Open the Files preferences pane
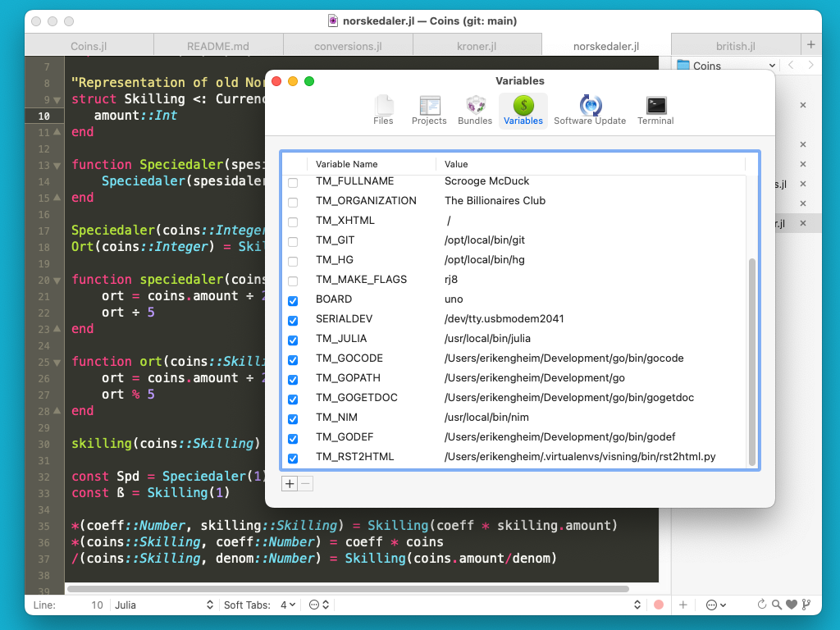This screenshot has width=840, height=630. pyautogui.click(x=383, y=111)
